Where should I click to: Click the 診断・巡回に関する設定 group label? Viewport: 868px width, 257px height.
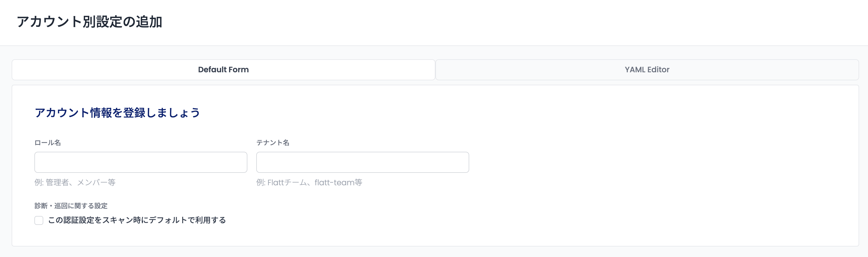71,205
